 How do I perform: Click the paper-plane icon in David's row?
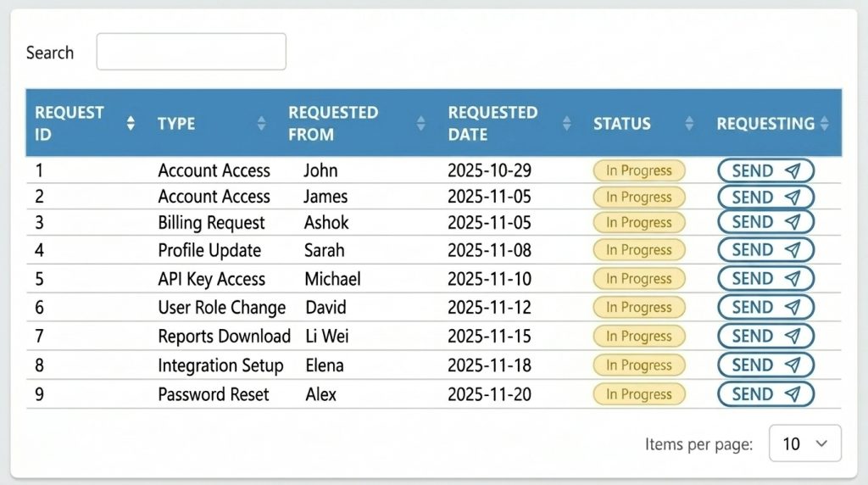(793, 307)
